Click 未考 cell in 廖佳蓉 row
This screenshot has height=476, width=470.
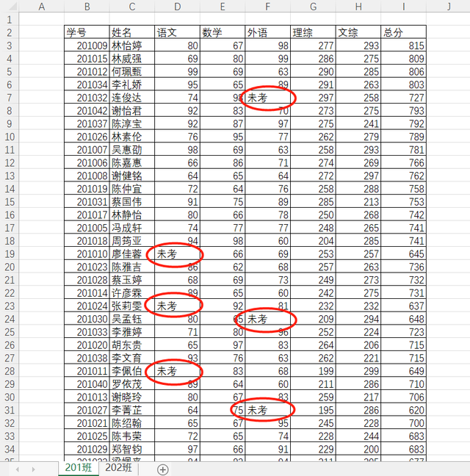point(177,253)
